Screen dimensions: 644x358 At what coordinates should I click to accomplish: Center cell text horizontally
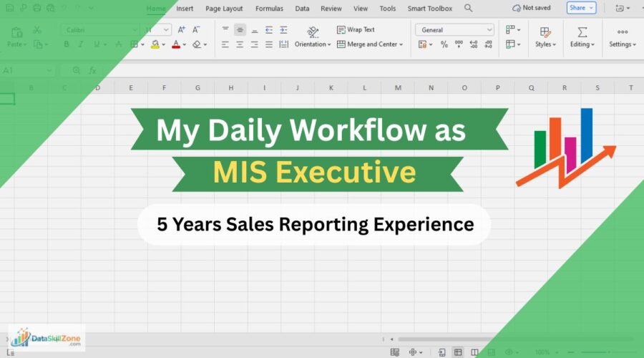[240, 44]
